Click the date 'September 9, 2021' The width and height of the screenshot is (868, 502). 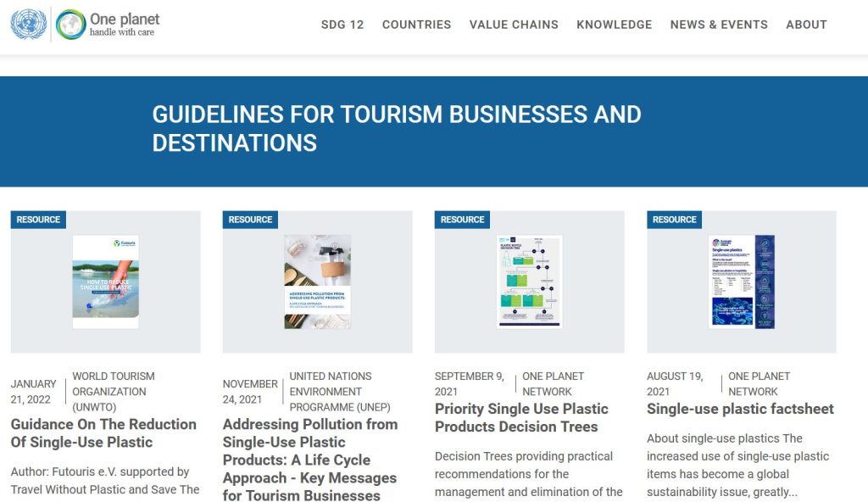pos(470,383)
